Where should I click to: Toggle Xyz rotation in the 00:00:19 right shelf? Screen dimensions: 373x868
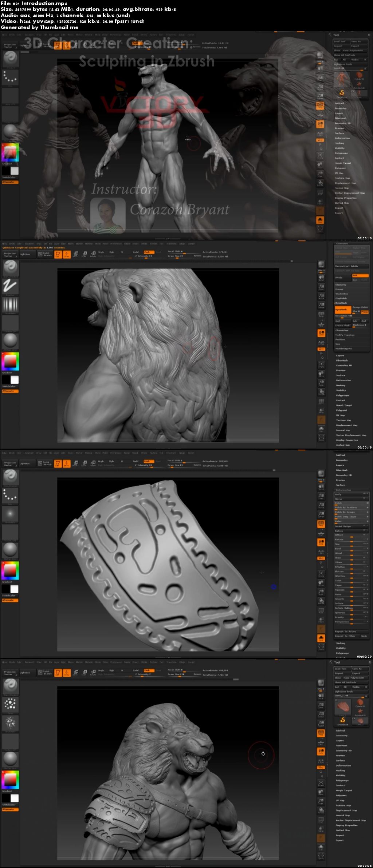click(321, 349)
